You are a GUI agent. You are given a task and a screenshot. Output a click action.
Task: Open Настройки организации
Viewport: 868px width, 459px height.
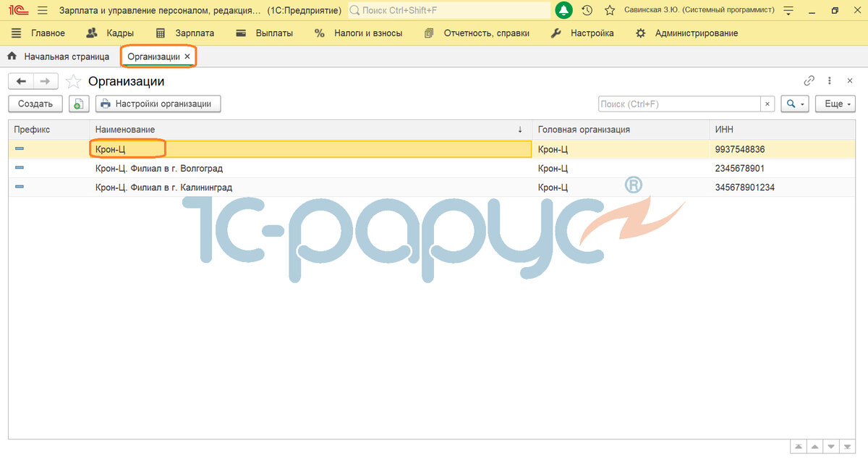(158, 104)
